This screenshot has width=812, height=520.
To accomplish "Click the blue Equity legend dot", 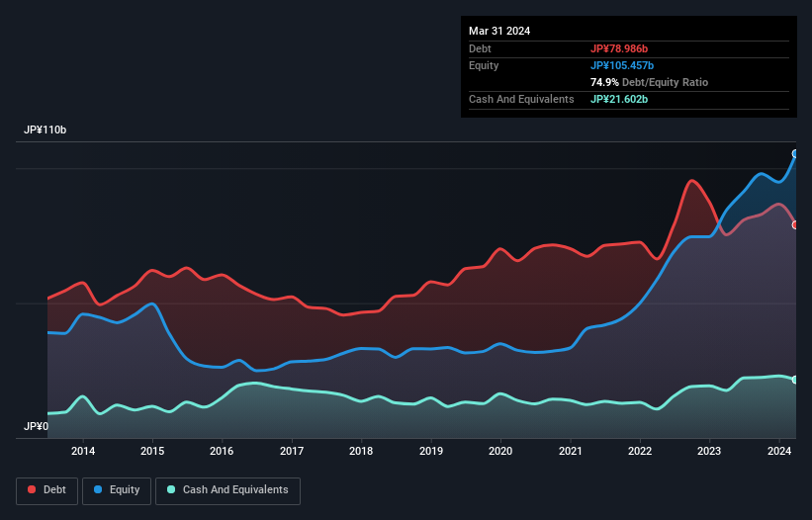I will click(x=98, y=489).
